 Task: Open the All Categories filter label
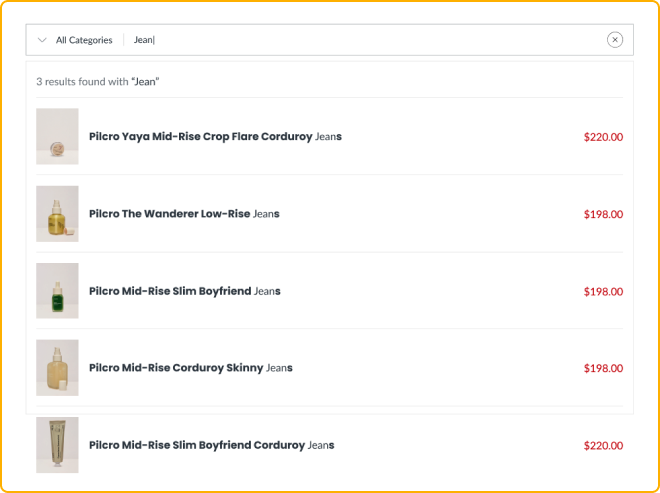84,40
